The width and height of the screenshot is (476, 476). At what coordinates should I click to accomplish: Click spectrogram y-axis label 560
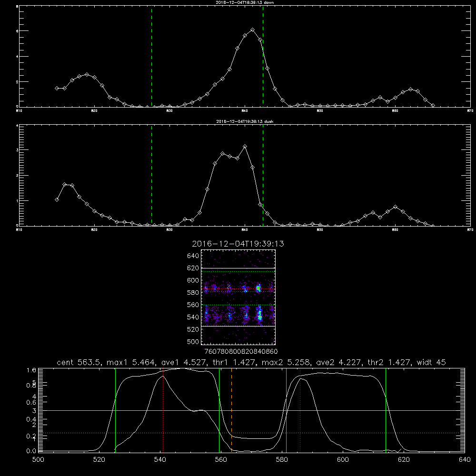coord(193,305)
